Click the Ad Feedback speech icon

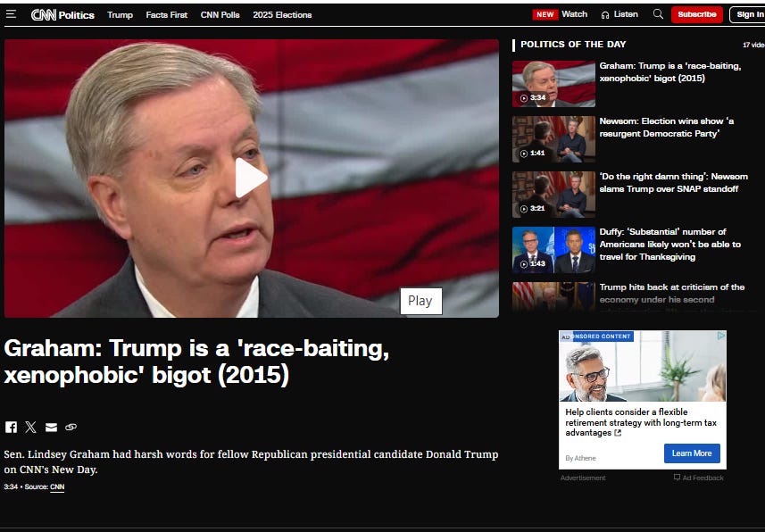pos(677,478)
